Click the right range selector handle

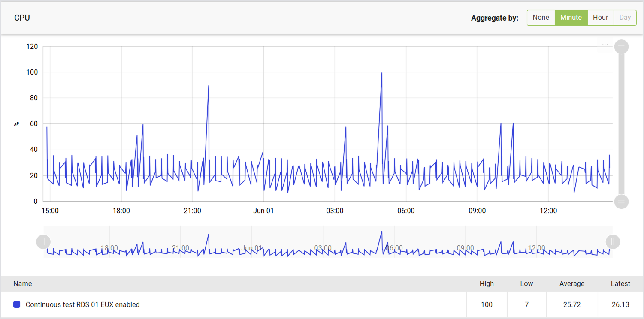(x=613, y=242)
